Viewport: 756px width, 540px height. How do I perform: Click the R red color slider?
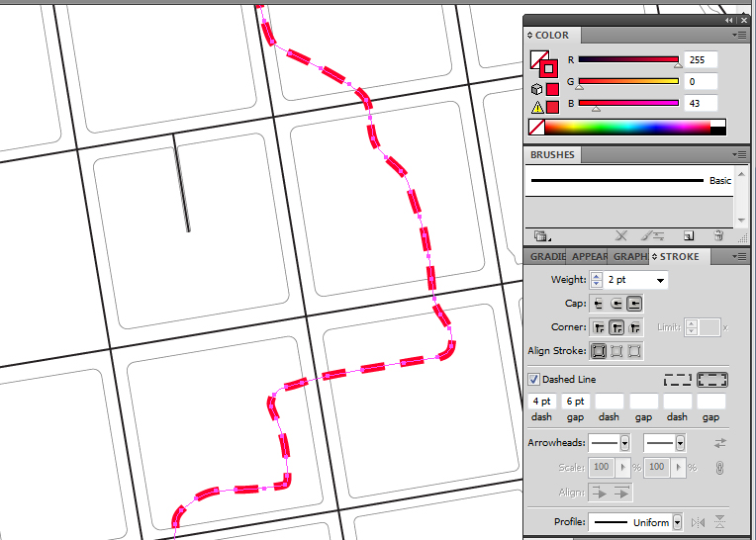point(628,59)
